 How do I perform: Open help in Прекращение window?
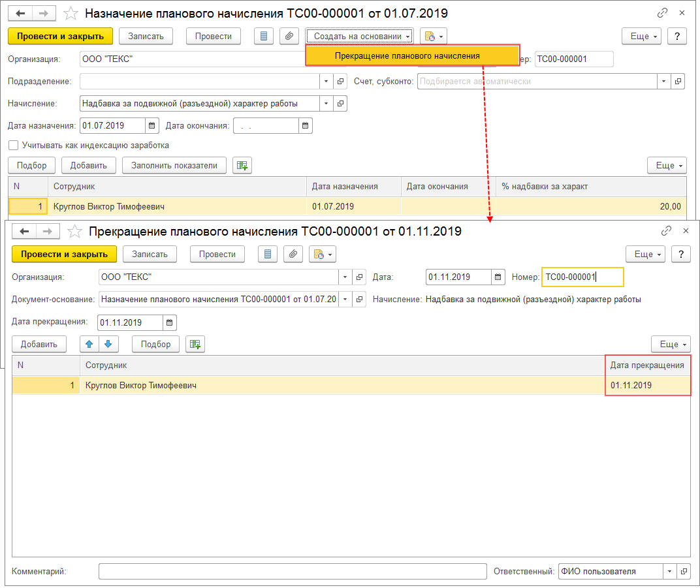[x=681, y=255]
